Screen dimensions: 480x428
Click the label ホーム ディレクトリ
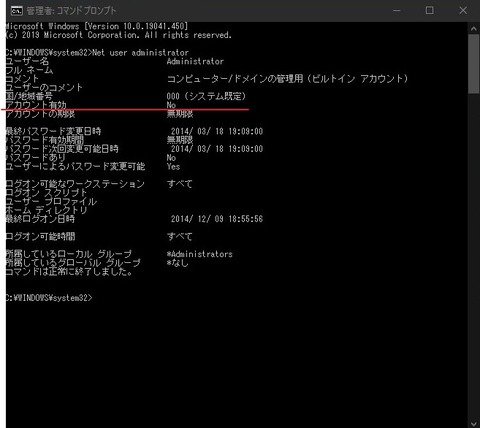[46, 210]
